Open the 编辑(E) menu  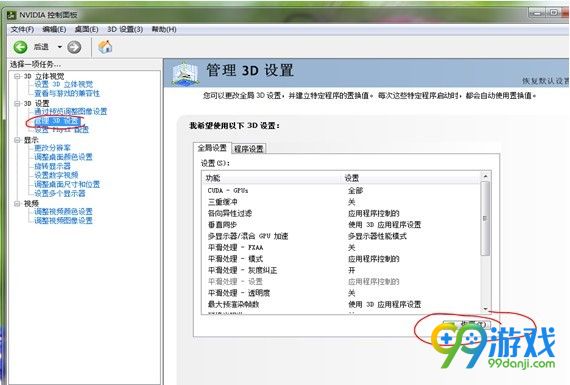coord(54,29)
